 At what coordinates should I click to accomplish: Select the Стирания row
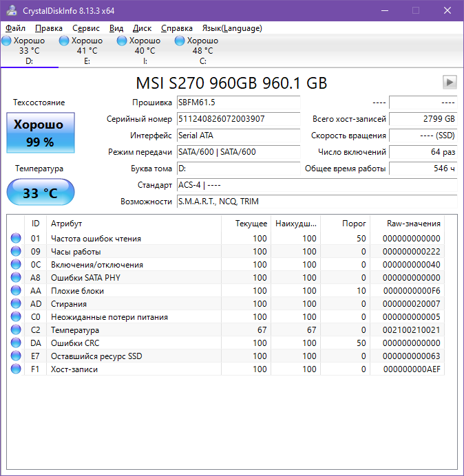tap(226, 303)
